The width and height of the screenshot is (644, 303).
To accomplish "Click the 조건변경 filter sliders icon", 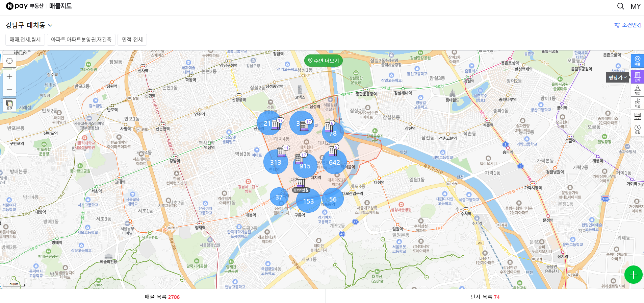I will click(617, 25).
